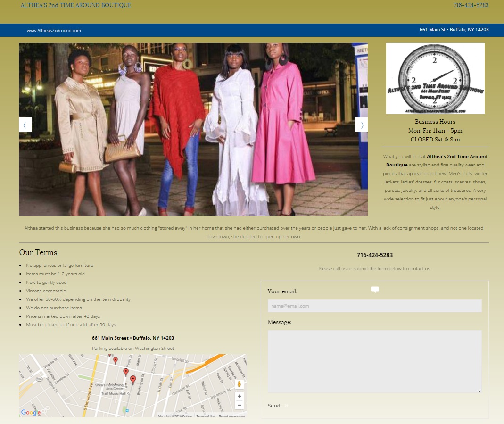Open the map Terms of Use link
Screen dimensions: 504x424
coord(206,416)
